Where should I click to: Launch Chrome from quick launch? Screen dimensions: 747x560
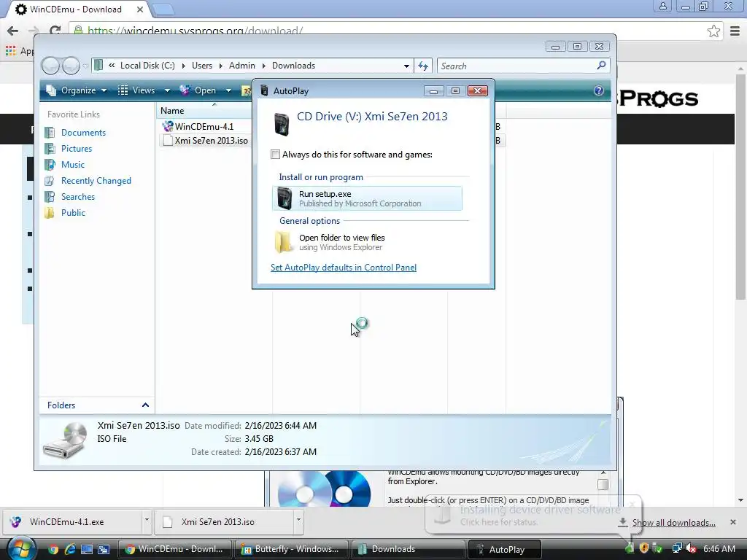click(x=53, y=549)
